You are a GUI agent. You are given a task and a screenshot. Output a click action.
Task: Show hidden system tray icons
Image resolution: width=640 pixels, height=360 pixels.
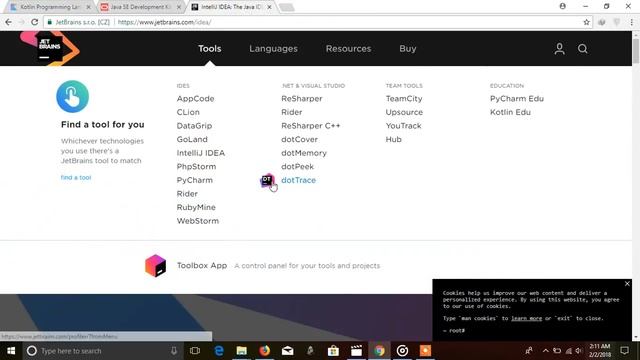point(546,351)
